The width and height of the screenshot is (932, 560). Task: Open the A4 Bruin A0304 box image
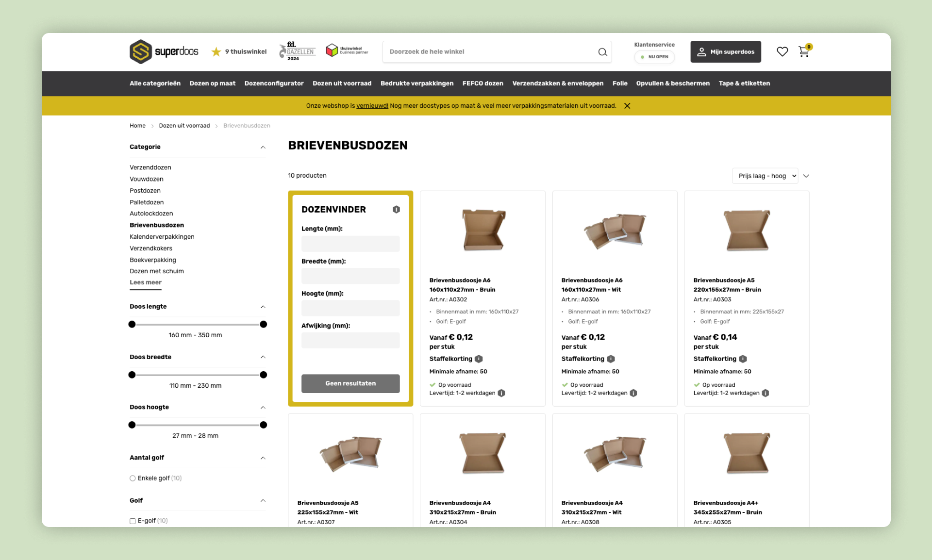(x=483, y=453)
